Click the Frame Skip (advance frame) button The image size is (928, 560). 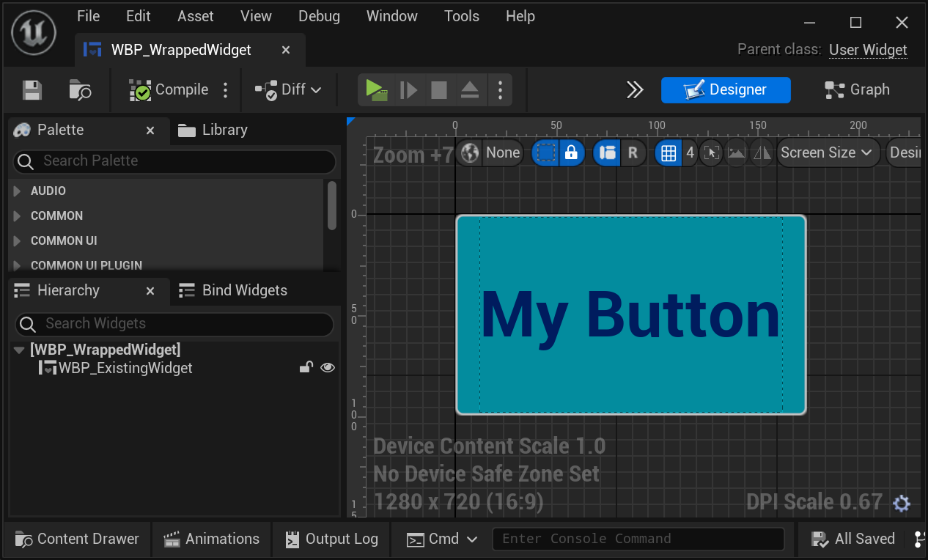coord(408,90)
